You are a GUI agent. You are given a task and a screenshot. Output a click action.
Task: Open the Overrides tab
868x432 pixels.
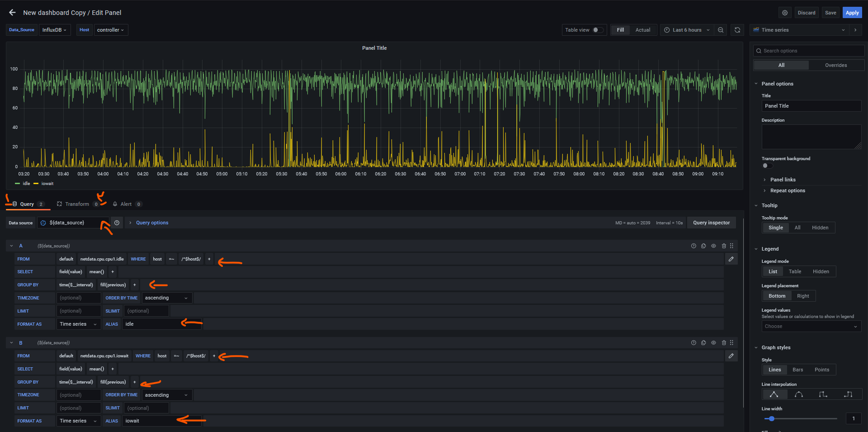click(x=836, y=65)
